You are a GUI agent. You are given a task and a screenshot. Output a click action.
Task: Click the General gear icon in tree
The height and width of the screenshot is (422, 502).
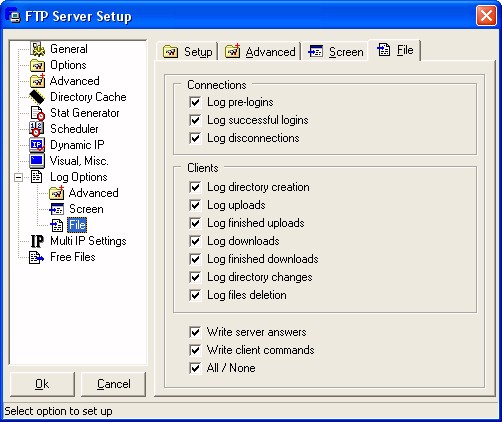coord(37,49)
